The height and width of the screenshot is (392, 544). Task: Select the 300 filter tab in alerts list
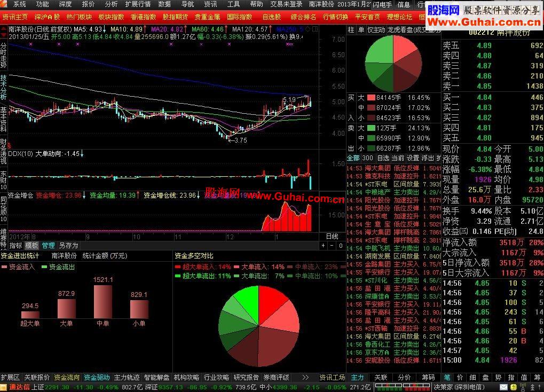coord(367,158)
